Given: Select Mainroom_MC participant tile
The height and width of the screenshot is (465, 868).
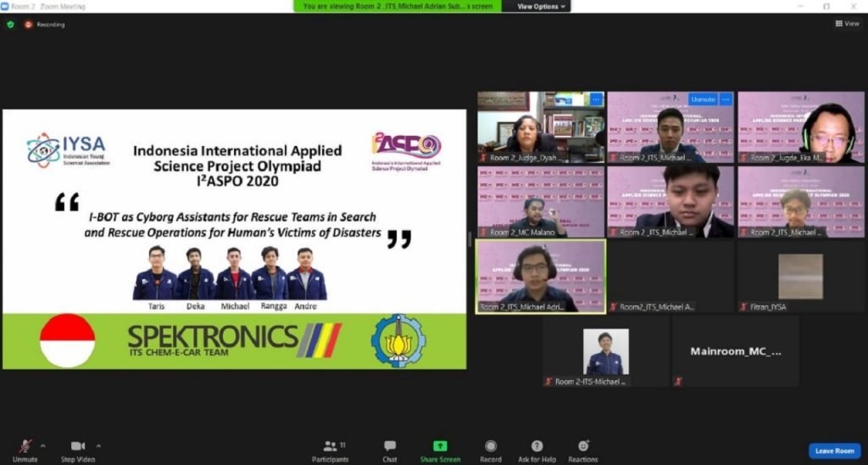Looking at the screenshot, I should (x=736, y=351).
